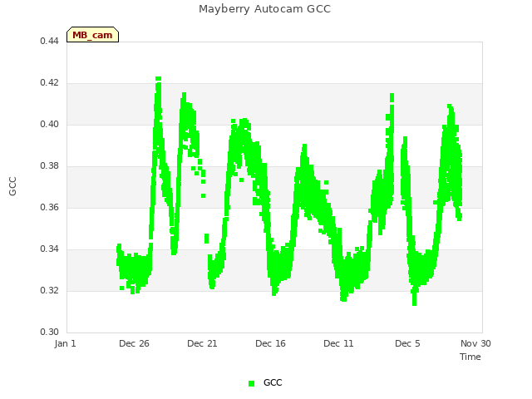The width and height of the screenshot is (532, 399).
Task: Click the Dec 5 x-axis label
Action: click(x=407, y=343)
